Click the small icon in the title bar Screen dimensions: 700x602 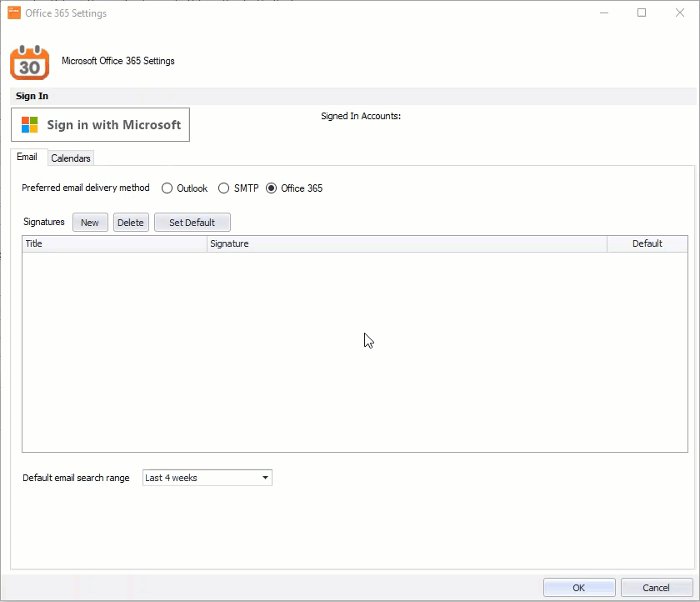pyautogui.click(x=14, y=13)
